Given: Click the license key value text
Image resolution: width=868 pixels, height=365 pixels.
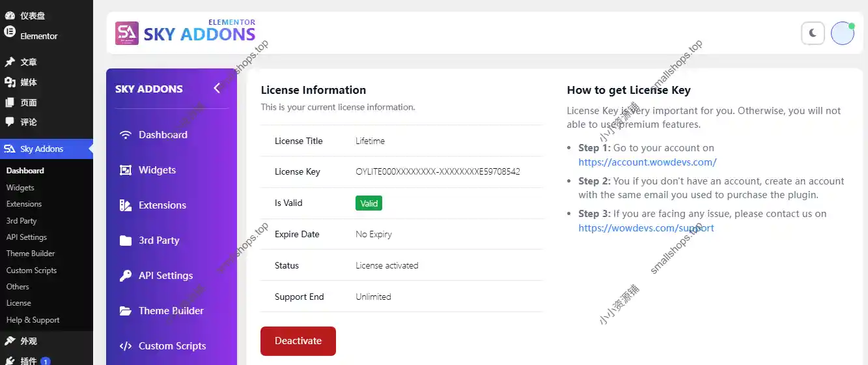Looking at the screenshot, I should [438, 172].
